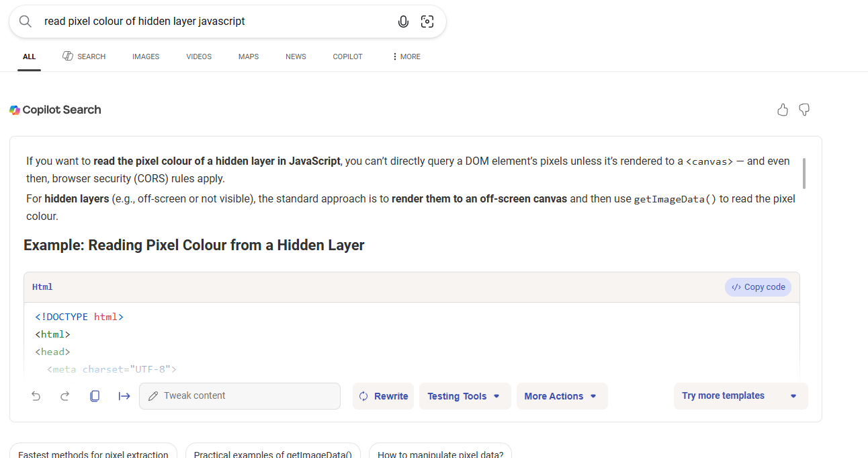This screenshot has height=458, width=868.
Task: Expand the Testing Tools dropdown
Action: 464,396
